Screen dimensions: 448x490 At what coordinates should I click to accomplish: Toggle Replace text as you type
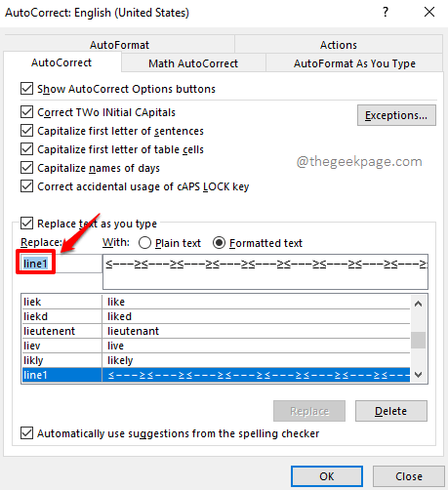[x=26, y=224]
